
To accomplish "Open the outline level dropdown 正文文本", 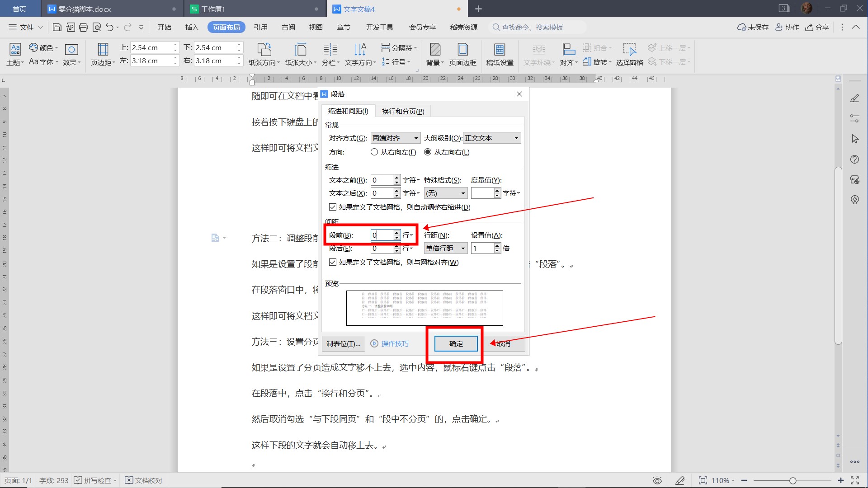I will [491, 138].
